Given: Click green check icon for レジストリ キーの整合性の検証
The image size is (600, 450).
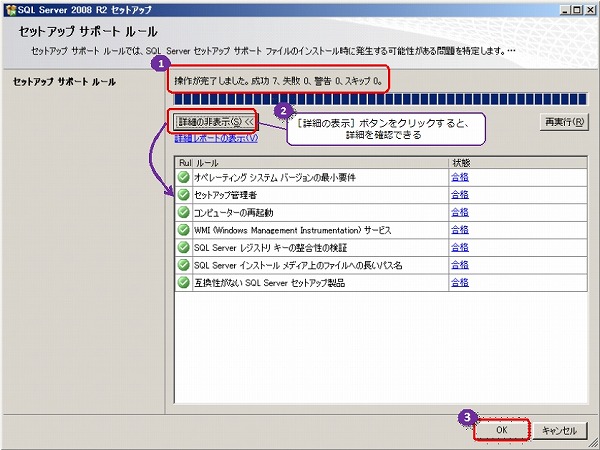Looking at the screenshot, I should click(x=184, y=248).
